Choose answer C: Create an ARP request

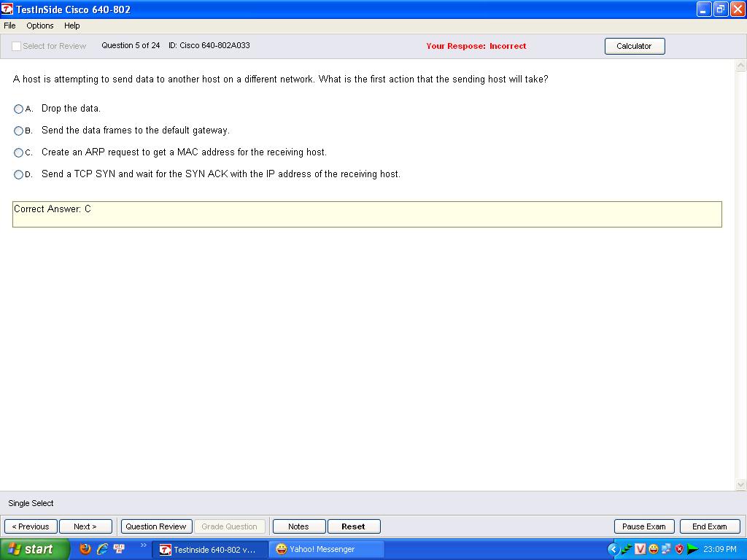[19, 152]
